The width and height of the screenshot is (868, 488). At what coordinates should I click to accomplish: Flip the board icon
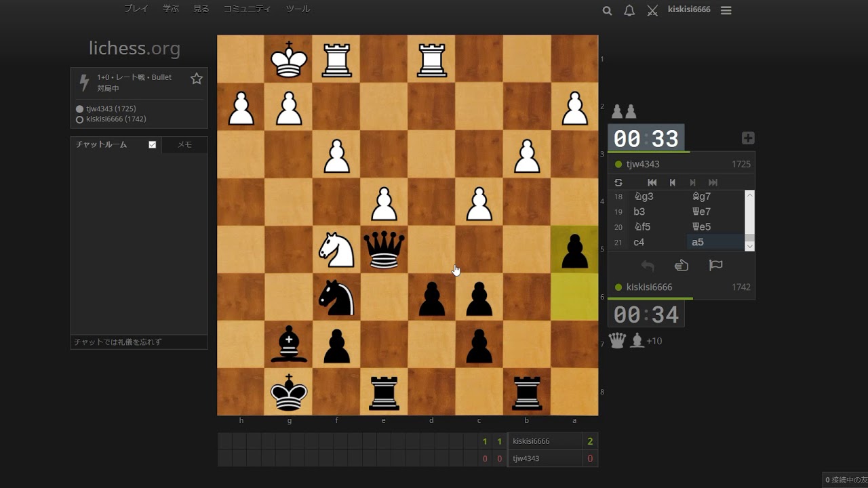[618, 182]
